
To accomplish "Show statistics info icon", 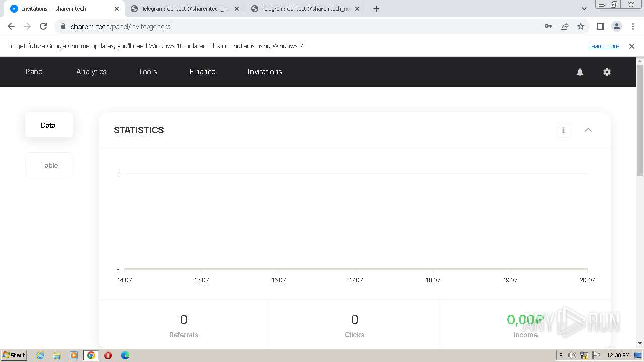I will [x=563, y=130].
